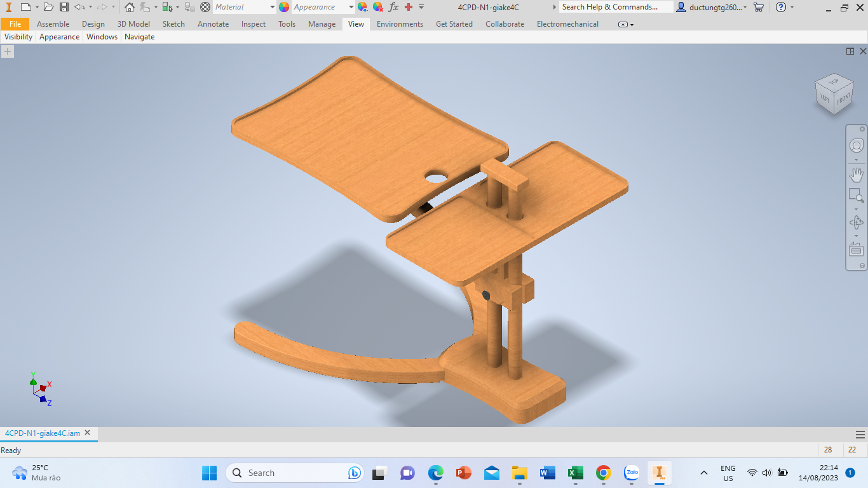The height and width of the screenshot is (488, 868).
Task: Open the appearance color wheel icon
Action: pos(284,7)
